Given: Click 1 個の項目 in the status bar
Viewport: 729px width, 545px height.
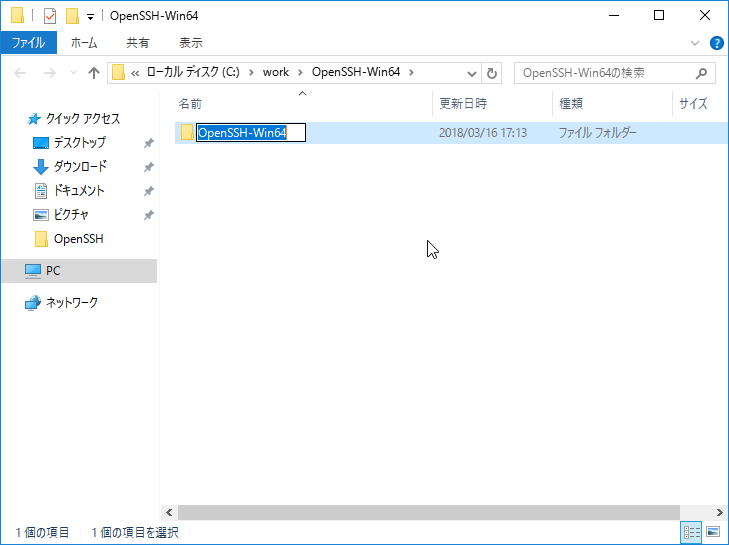Looking at the screenshot, I should click(x=42, y=532).
